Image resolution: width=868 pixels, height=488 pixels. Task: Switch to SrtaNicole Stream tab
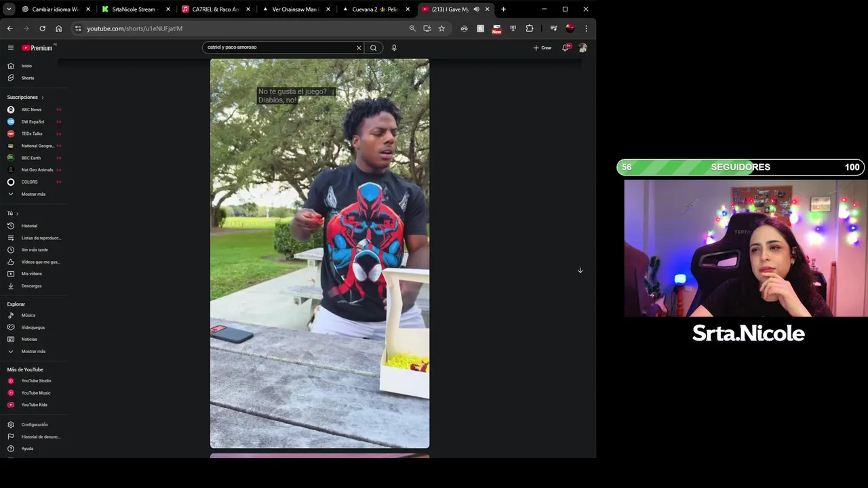[x=136, y=9]
